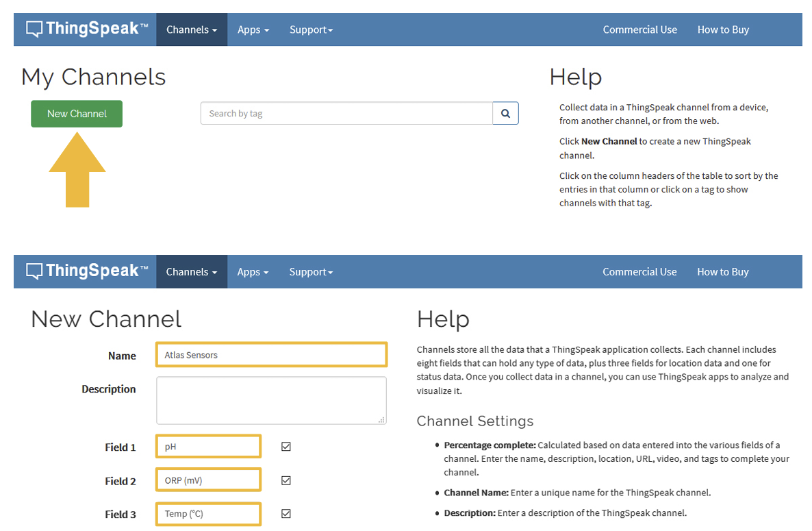Click the Percentage complete help entry
Image resolution: width=812 pixels, height=531 pixels.
616,458
